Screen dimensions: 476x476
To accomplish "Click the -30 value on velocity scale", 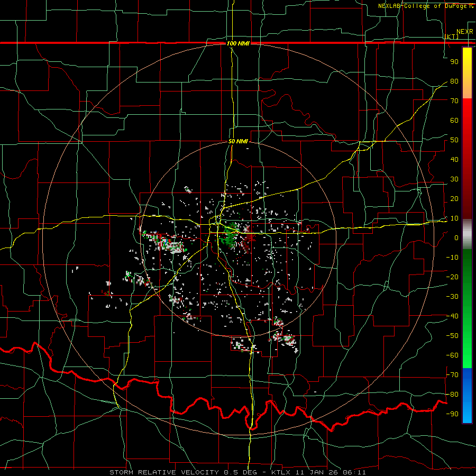I will (x=452, y=297).
